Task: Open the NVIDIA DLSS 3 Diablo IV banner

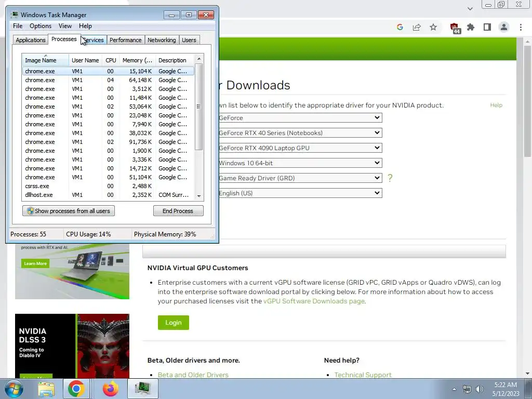Action: pyautogui.click(x=72, y=345)
